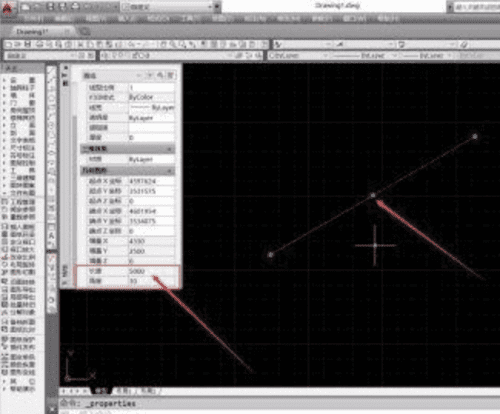This screenshot has height=414, width=500.
Task: Open the ByLayer linetype dropdown in toolbar
Action: pyautogui.click(x=362, y=56)
